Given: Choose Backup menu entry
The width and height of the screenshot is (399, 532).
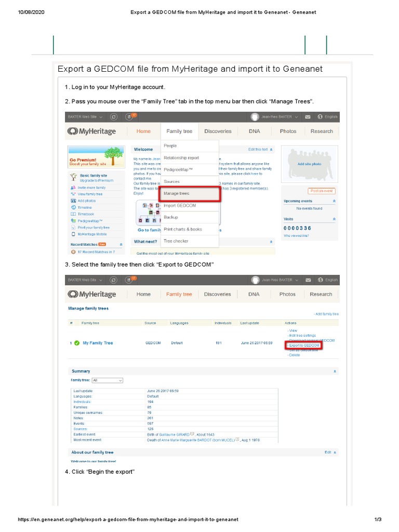Looking at the screenshot, I should (190, 217).
